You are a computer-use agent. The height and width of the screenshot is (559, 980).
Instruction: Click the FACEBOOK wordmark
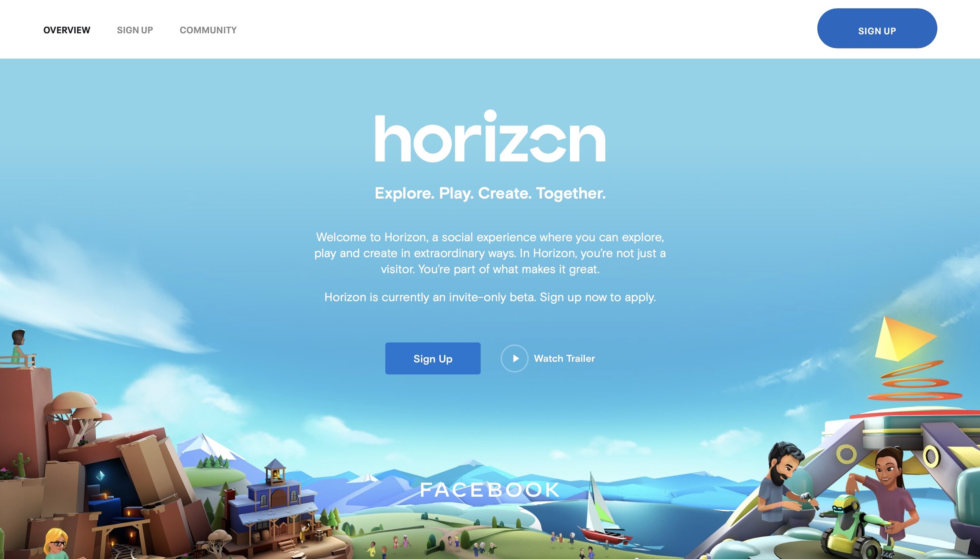click(490, 490)
